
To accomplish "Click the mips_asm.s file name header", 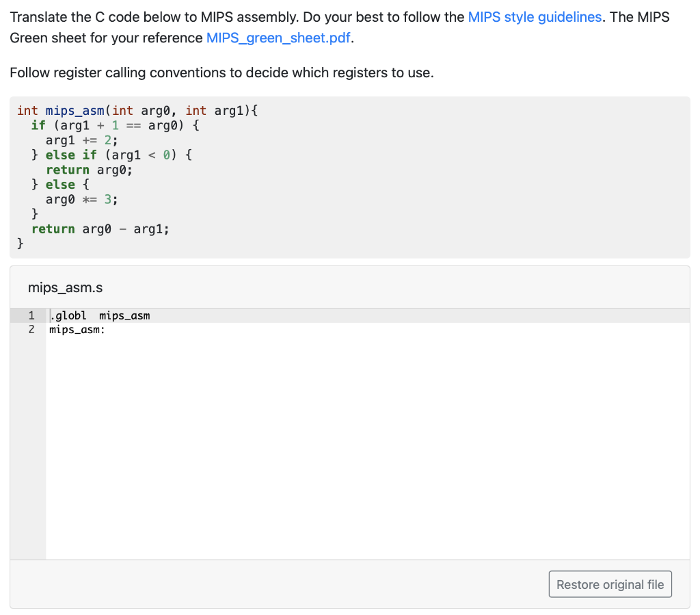I will click(x=65, y=287).
